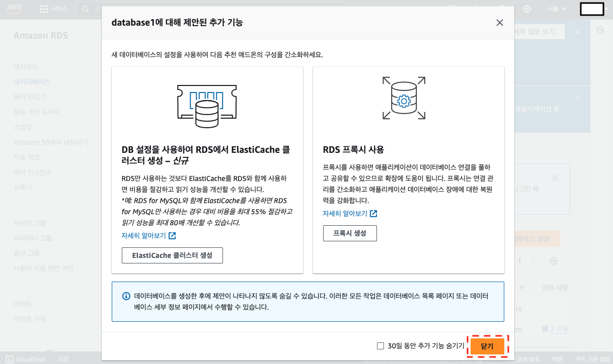Open 프록시 in the sidebar
The width and height of the screenshot is (613, 364).
(x=23, y=187)
